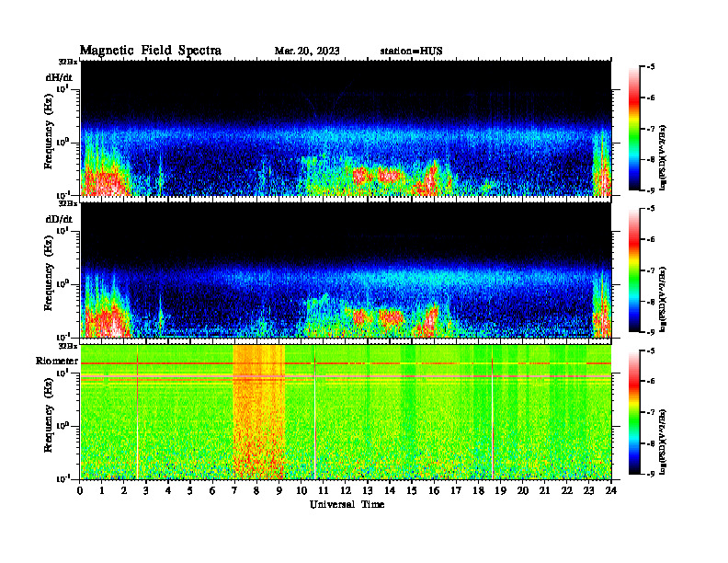
Task: Click the 10^1 frequency tick of dD/dt panel
Action: pos(63,229)
